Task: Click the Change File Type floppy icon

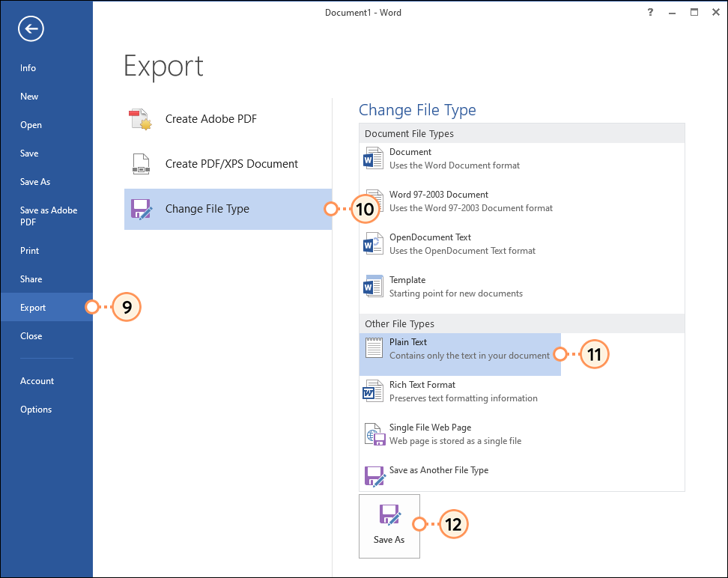Action: (x=141, y=209)
